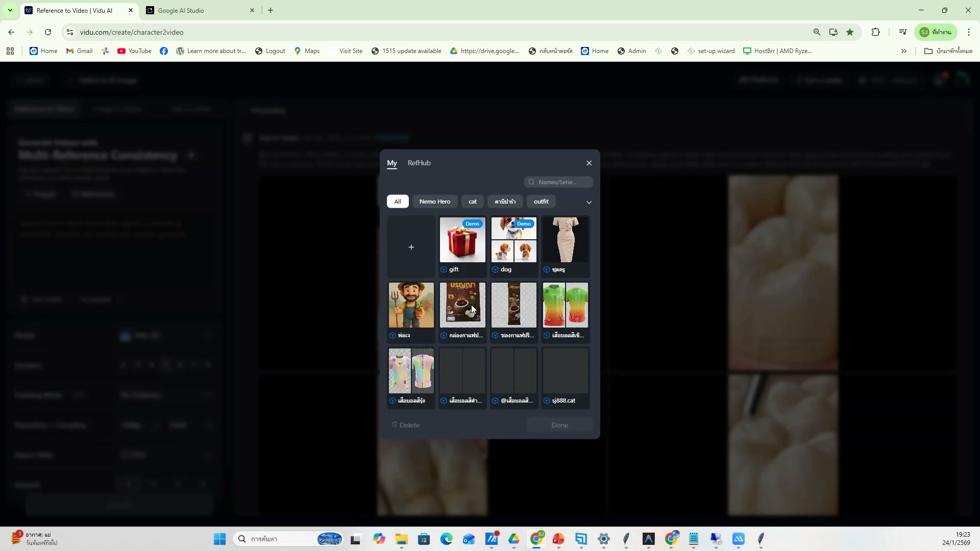Select the farmer character thumbnail
Screen dimensions: 980x551
point(411,305)
